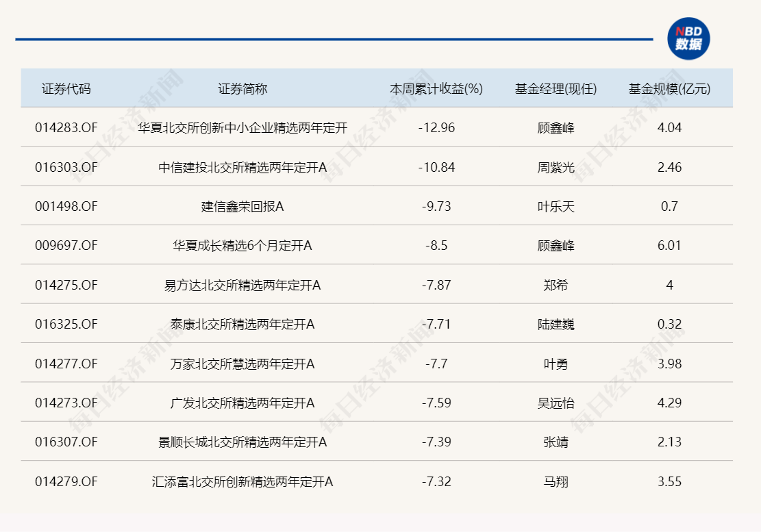Viewport: 761px width, 532px height.
Task: Select return value -7.87
Action: pyautogui.click(x=436, y=285)
